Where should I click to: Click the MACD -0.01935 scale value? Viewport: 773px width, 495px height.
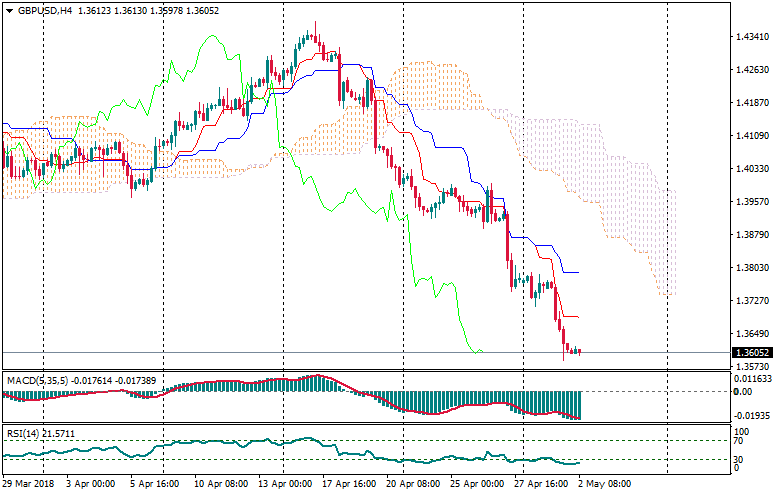click(751, 414)
